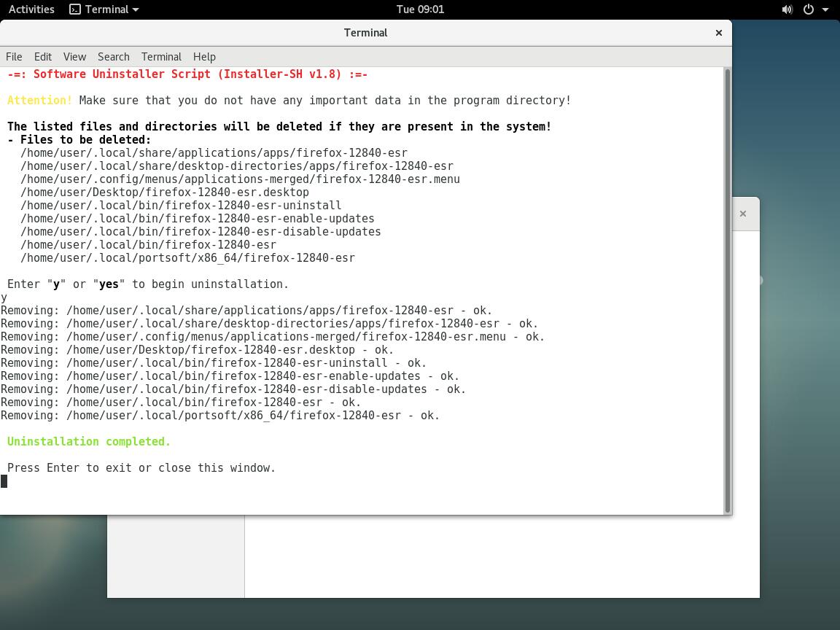This screenshot has height=630, width=840.
Task: Click the Removing line for share/applications/apps
Action: tap(246, 310)
